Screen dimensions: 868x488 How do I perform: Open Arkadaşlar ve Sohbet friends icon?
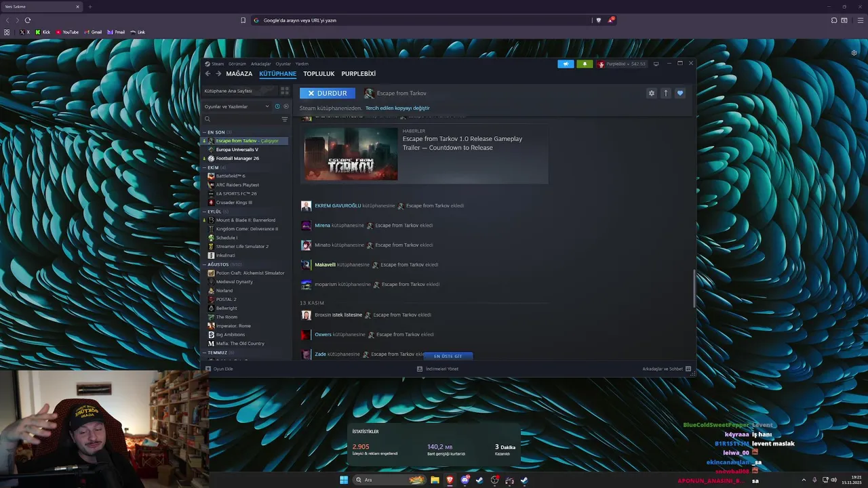coord(688,369)
